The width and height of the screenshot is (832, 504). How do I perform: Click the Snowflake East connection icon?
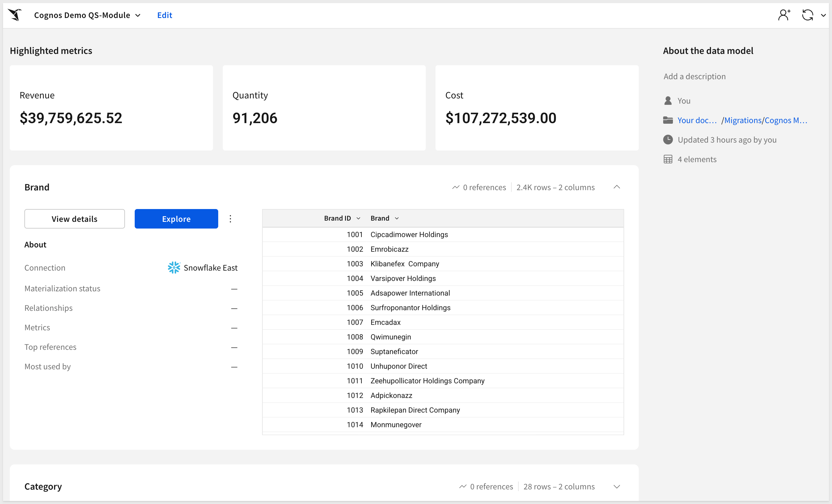tap(174, 267)
